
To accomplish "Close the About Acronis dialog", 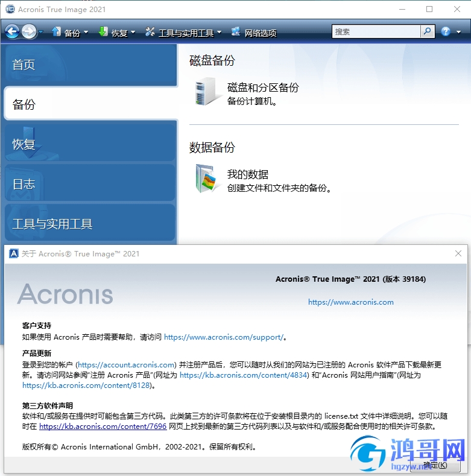I will (458, 253).
